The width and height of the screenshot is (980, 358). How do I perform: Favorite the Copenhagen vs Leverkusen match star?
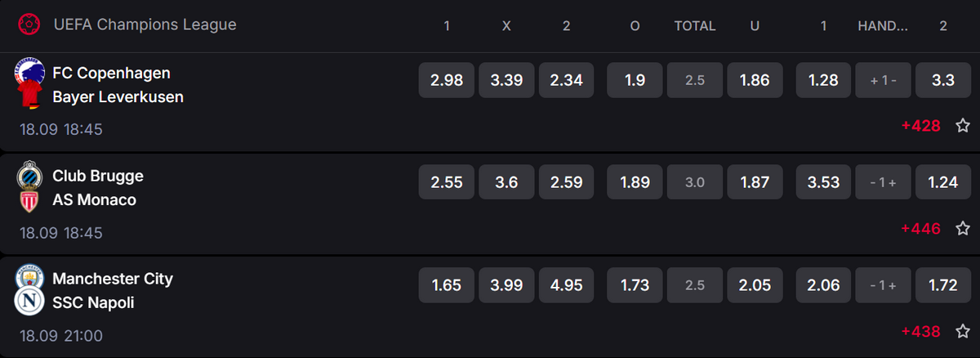click(x=963, y=126)
